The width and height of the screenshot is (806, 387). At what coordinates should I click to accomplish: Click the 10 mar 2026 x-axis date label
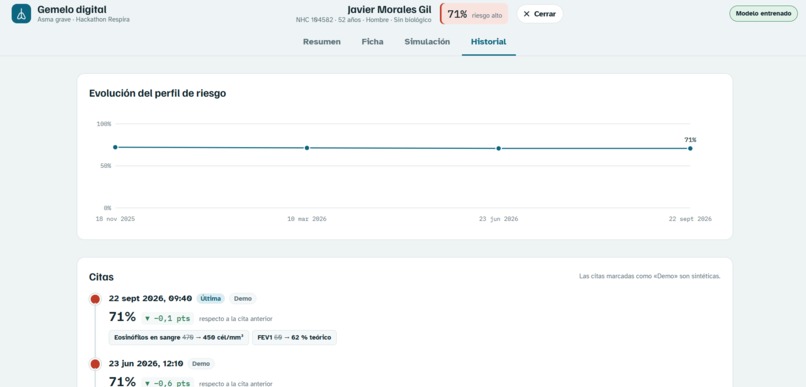(x=307, y=219)
